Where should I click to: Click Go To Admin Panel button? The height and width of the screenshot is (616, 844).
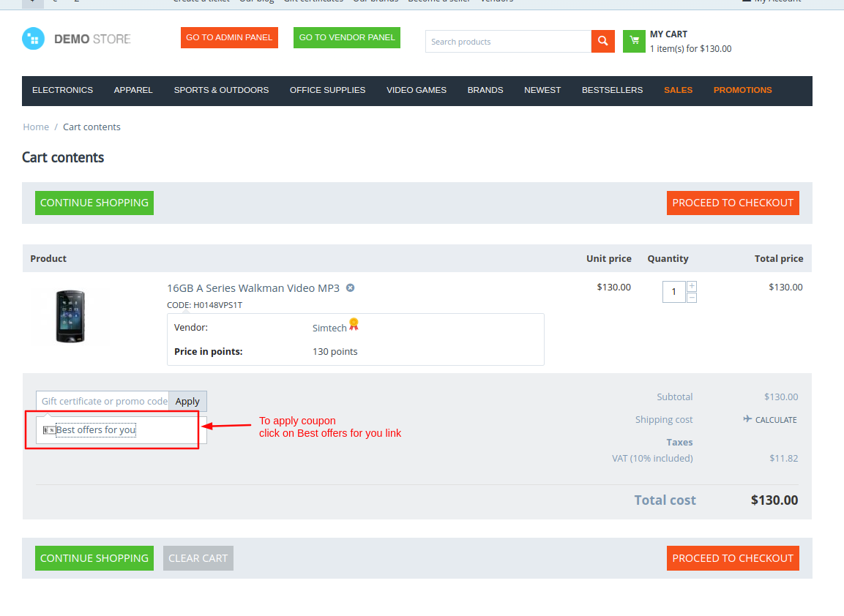pyautogui.click(x=229, y=37)
